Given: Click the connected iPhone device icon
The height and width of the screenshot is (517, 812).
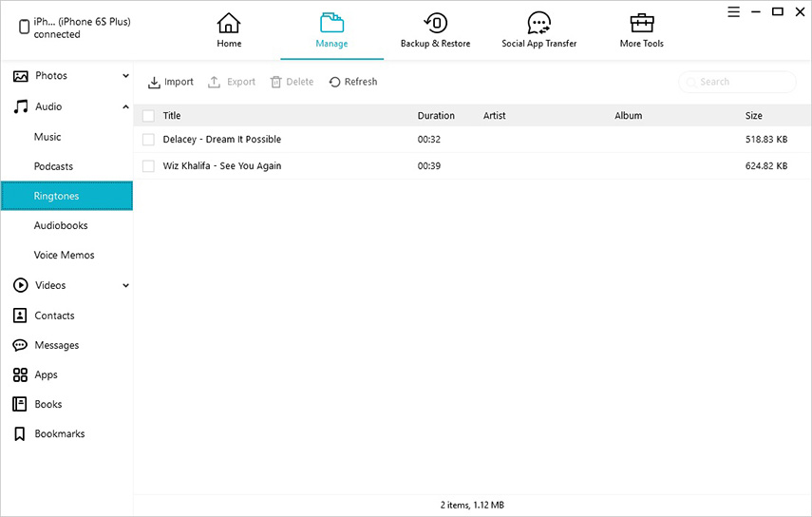Looking at the screenshot, I should [24, 27].
